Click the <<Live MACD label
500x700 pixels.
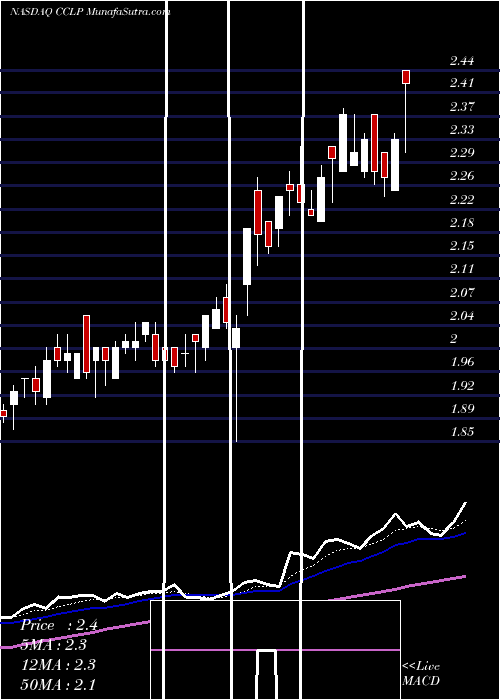[x=421, y=673]
